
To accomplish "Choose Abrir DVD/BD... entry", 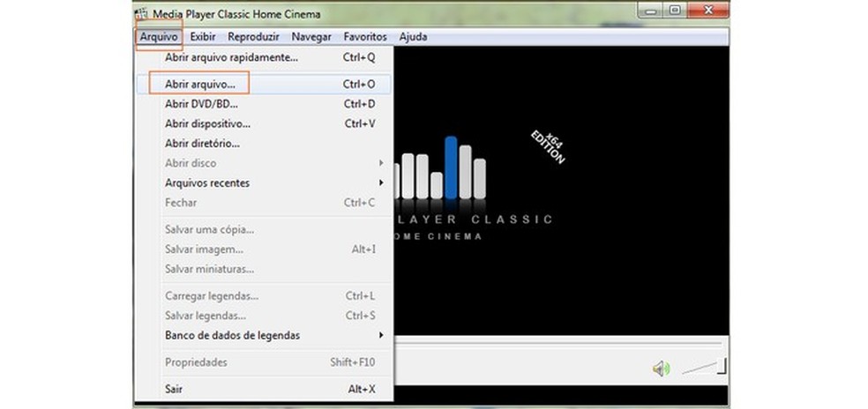I will (264, 104).
